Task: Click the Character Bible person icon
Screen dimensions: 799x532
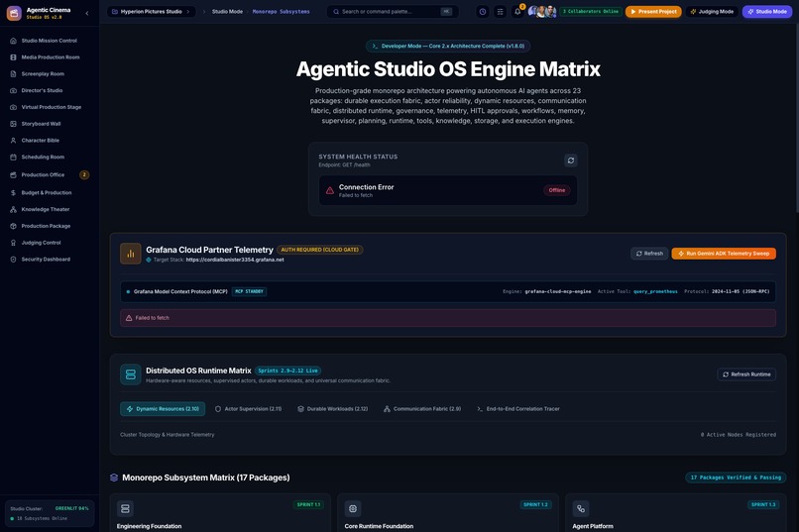Action: [13, 140]
